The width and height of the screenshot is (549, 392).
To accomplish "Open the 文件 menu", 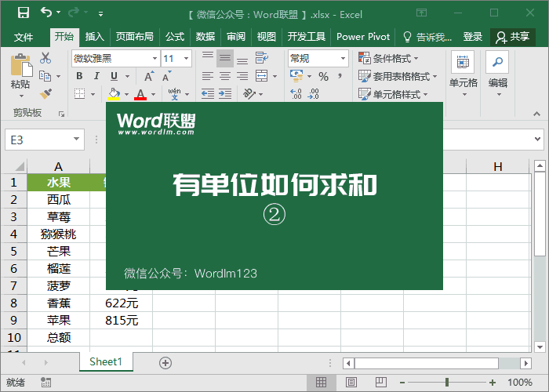I will [x=24, y=37].
